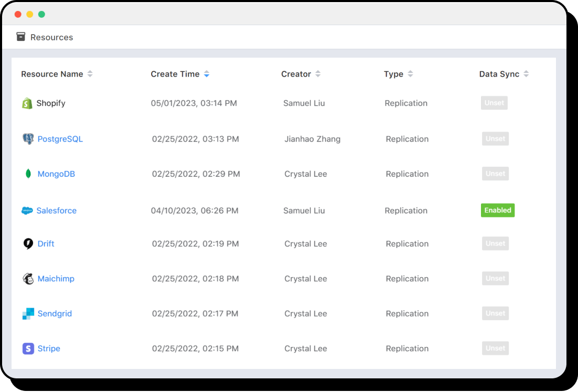Viewport: 578px width, 392px height.
Task: Click the PostgreSQL elephant icon
Action: (28, 139)
